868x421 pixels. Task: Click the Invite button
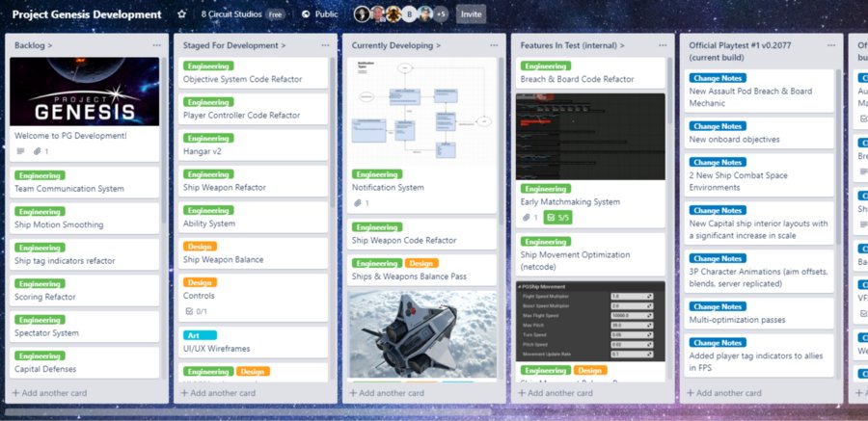pos(471,14)
